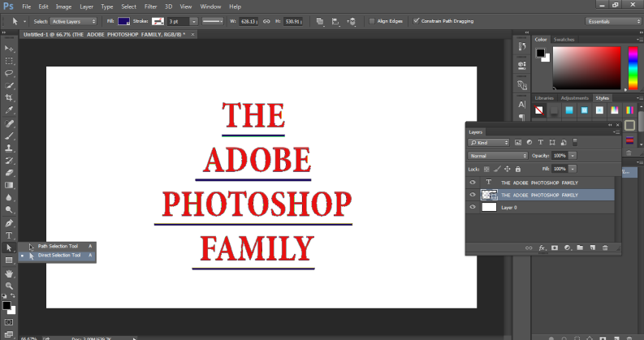Toggle lock image pixels
The height and width of the screenshot is (340, 644).
pyautogui.click(x=497, y=169)
